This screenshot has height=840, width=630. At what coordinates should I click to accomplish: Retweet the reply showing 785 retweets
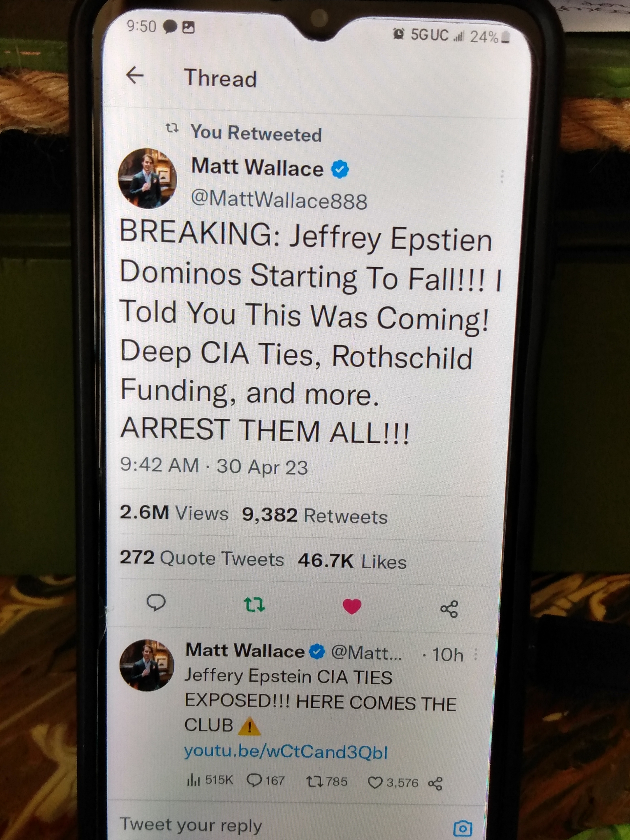coord(326,781)
